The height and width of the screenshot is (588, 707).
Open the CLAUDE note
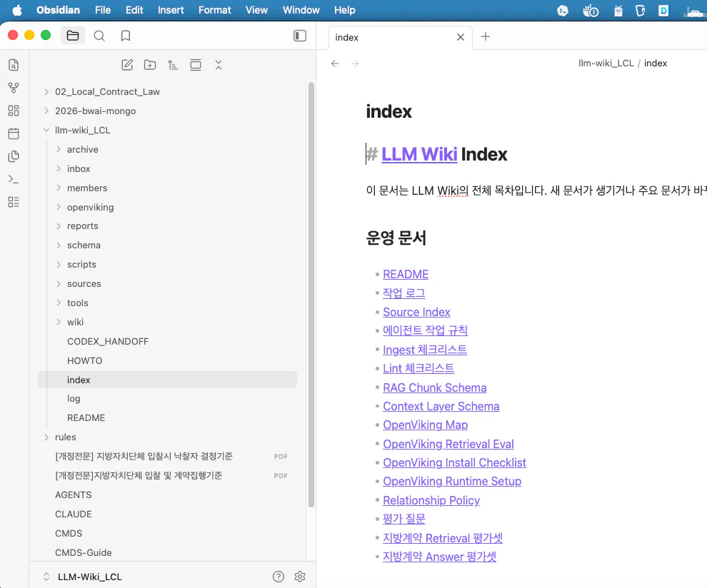point(74,514)
